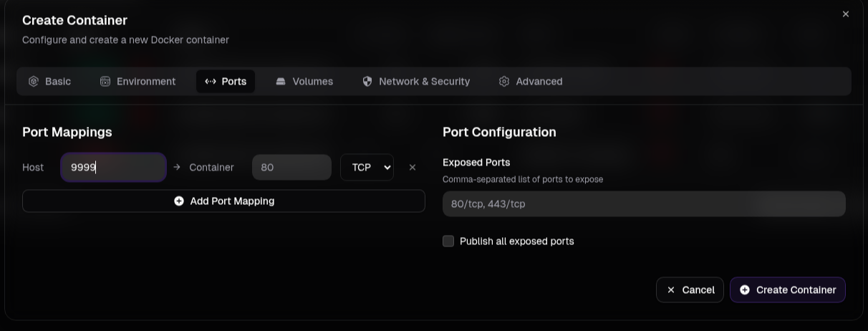Click the Network & Security shield icon

pyautogui.click(x=367, y=82)
